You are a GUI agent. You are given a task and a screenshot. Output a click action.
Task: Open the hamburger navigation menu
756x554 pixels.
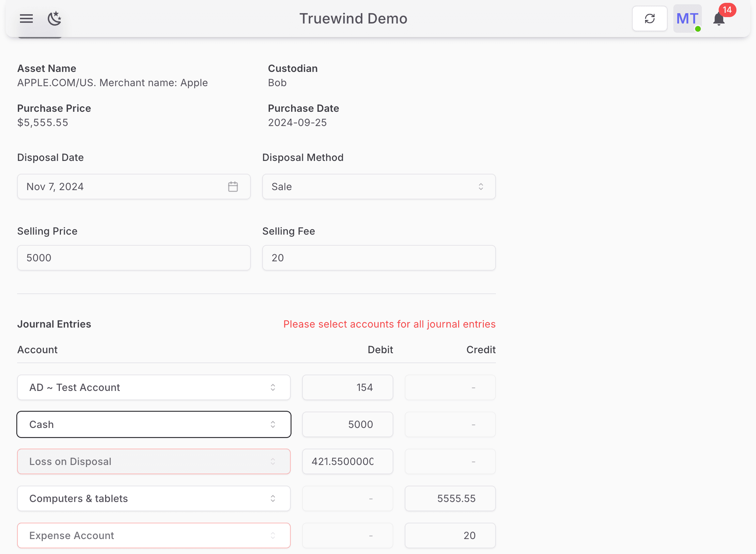click(x=26, y=19)
